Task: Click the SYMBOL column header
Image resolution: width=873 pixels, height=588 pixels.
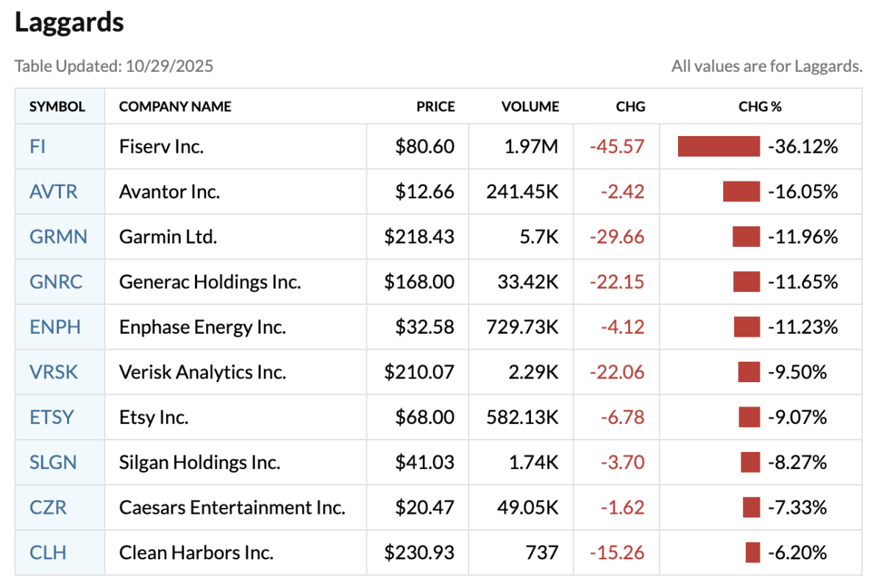Action: coord(57,107)
